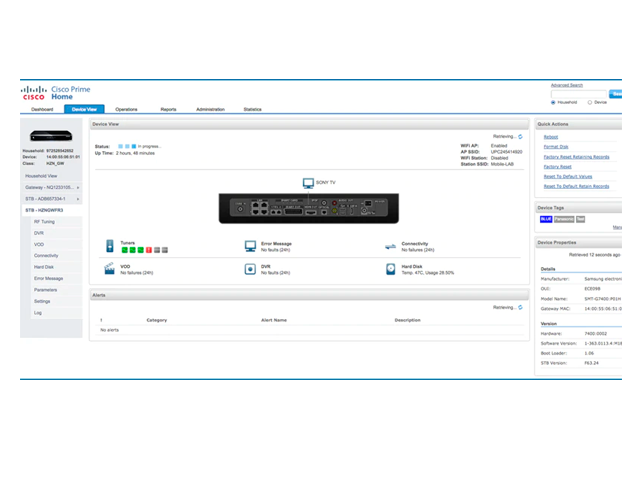Click the Hard Disk status icon
The width and height of the screenshot is (640, 480).
pos(391,269)
